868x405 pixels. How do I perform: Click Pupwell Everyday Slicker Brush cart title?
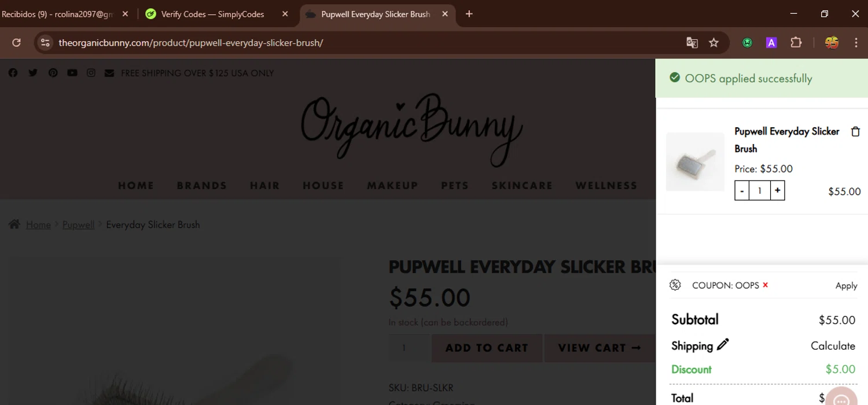786,140
